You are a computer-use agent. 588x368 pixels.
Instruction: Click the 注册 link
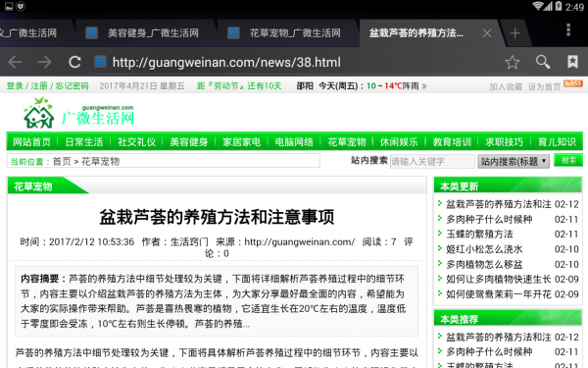tap(39, 86)
